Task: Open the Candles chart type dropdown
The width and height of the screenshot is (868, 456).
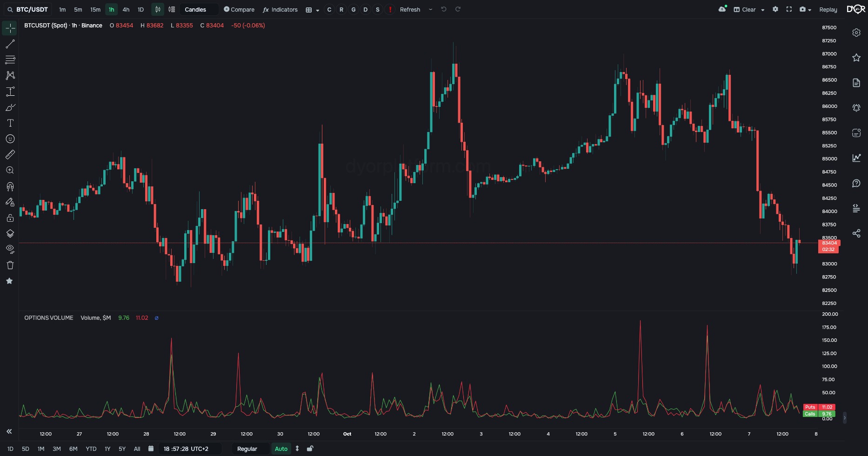Action: pyautogui.click(x=199, y=9)
